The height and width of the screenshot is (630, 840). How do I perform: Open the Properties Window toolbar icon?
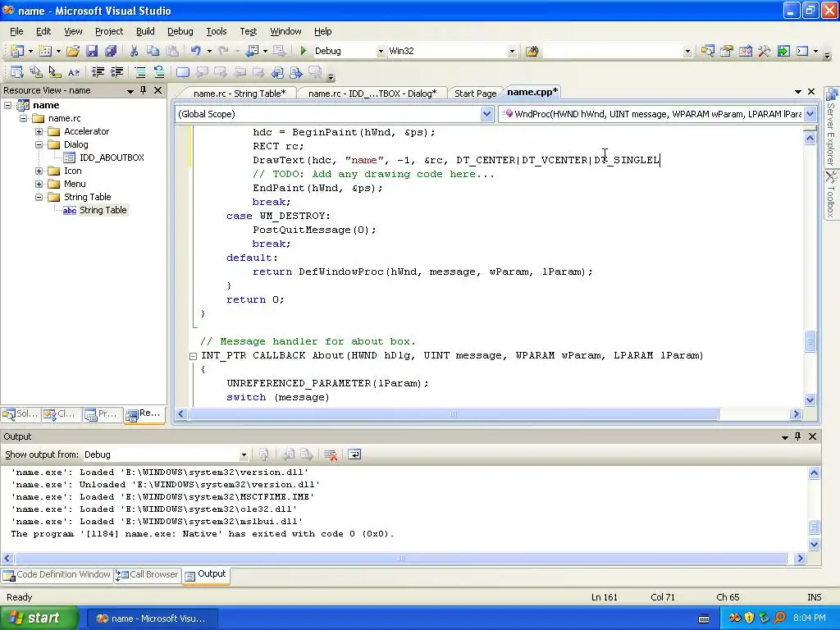click(727, 51)
